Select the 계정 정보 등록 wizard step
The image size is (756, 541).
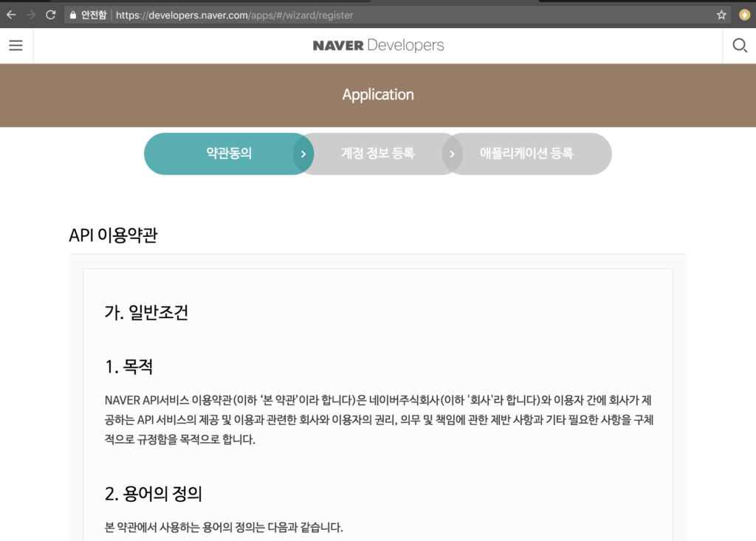tap(378, 154)
